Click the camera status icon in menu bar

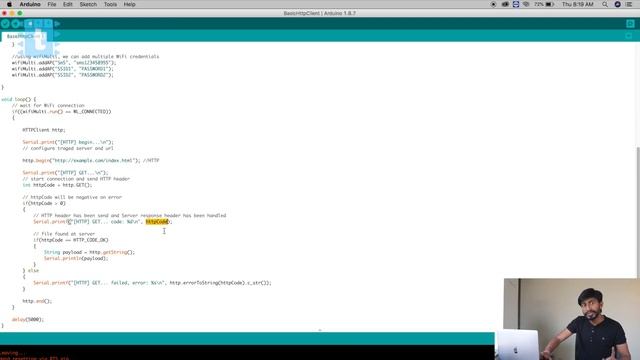(x=505, y=4)
